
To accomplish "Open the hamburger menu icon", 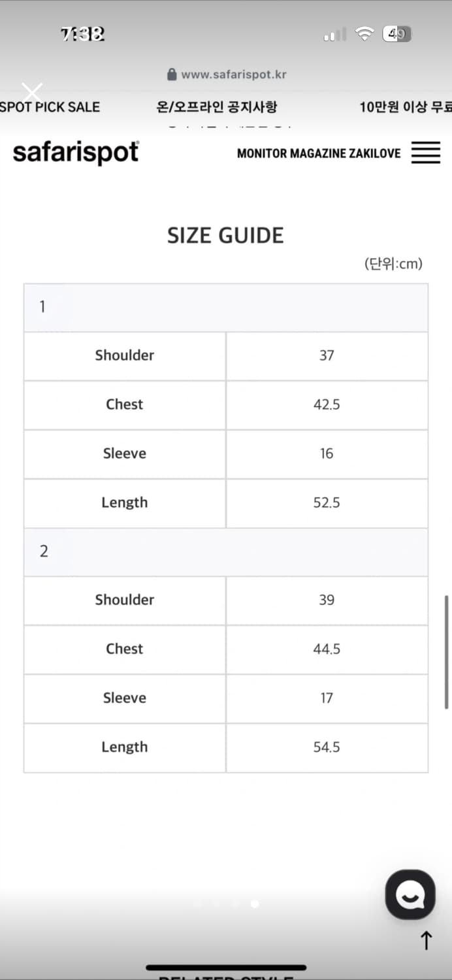I will click(x=426, y=154).
